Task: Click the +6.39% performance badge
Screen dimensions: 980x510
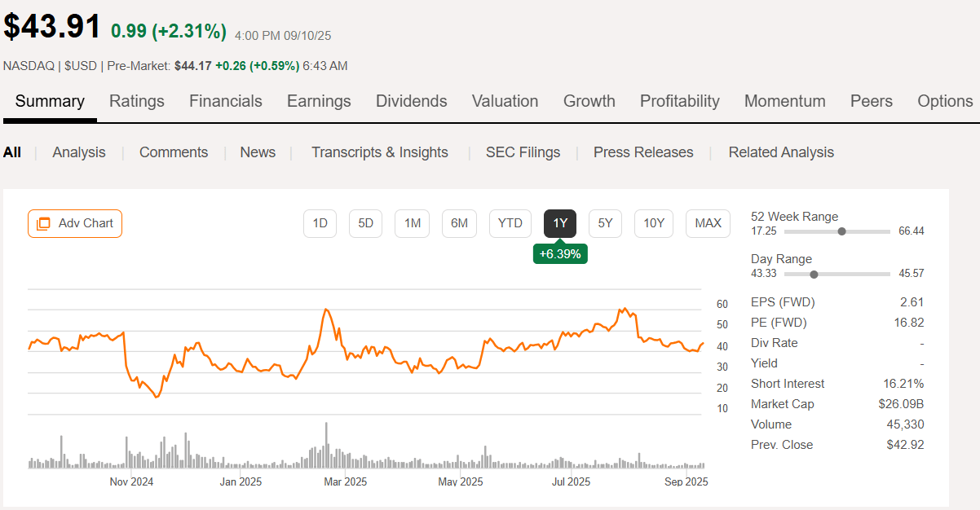Action: click(560, 253)
